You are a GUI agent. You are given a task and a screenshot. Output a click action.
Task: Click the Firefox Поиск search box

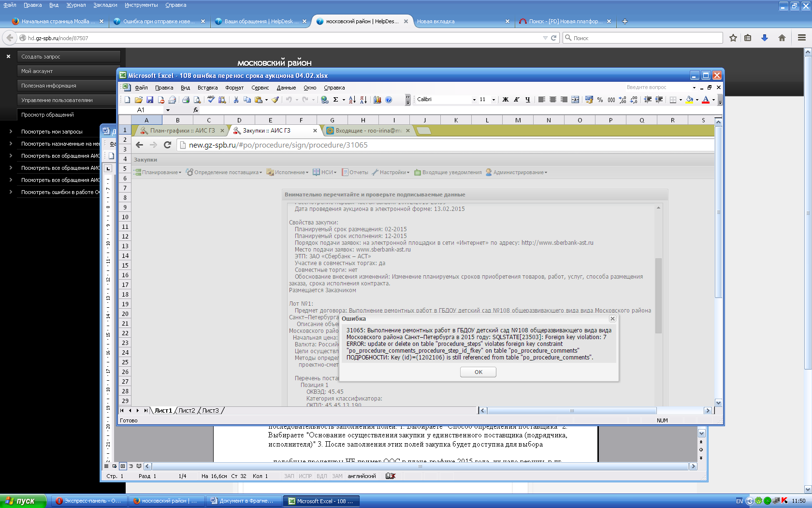click(x=643, y=38)
